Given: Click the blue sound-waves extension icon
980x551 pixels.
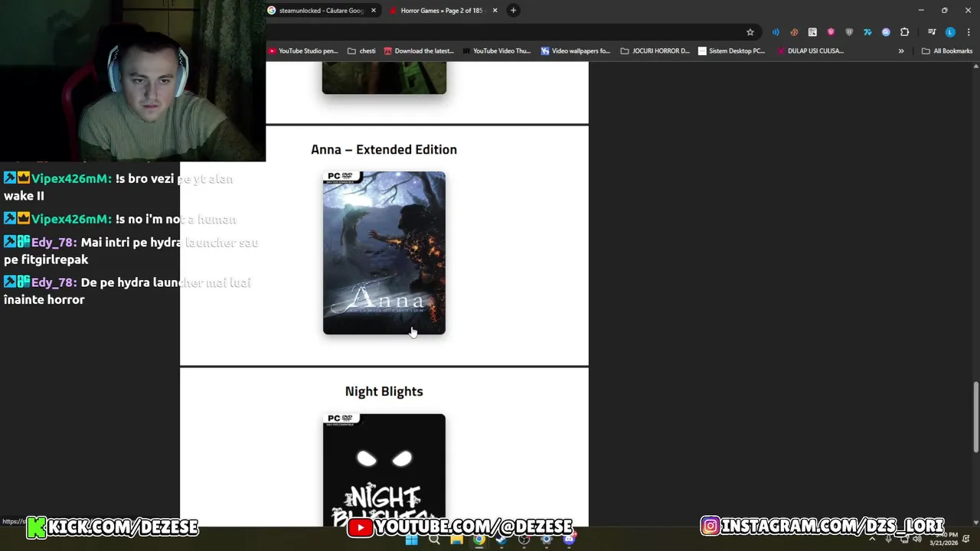Looking at the screenshot, I should [776, 32].
